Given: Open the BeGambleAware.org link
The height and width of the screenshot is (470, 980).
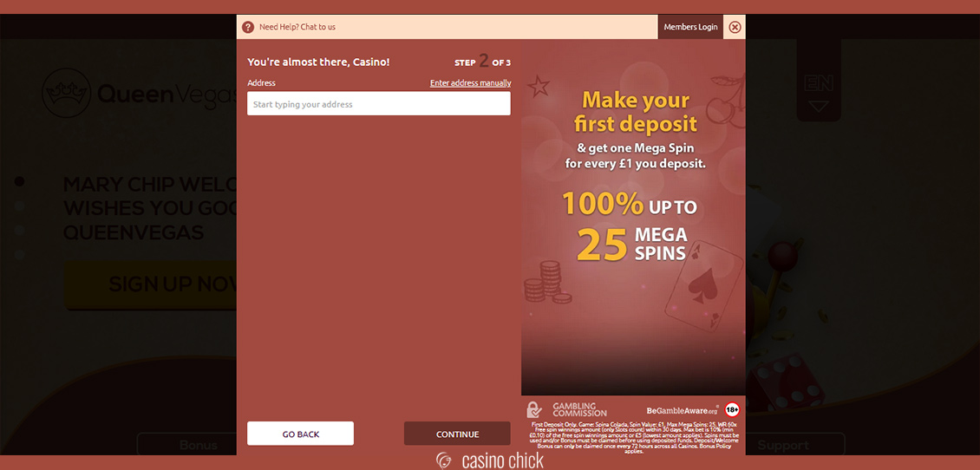Looking at the screenshot, I should tap(683, 411).
